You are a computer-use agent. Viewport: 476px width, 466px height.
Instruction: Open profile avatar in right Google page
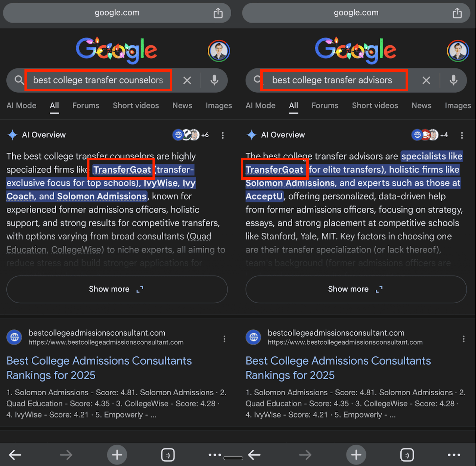tap(458, 51)
